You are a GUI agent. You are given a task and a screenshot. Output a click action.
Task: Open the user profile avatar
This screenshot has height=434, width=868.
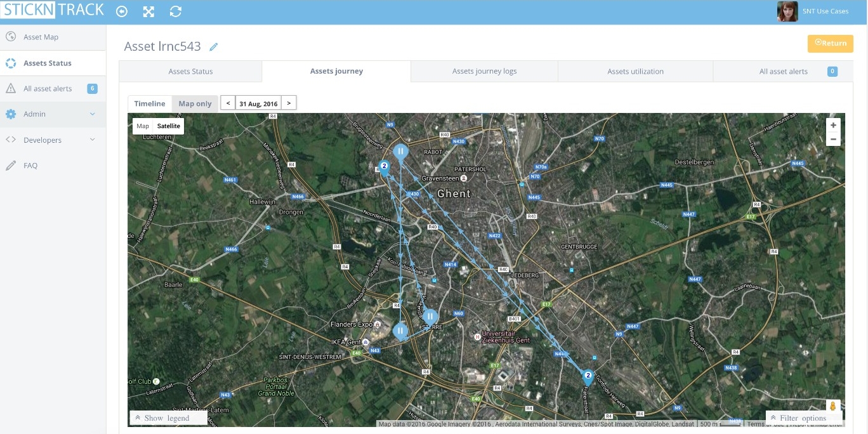[x=787, y=11]
